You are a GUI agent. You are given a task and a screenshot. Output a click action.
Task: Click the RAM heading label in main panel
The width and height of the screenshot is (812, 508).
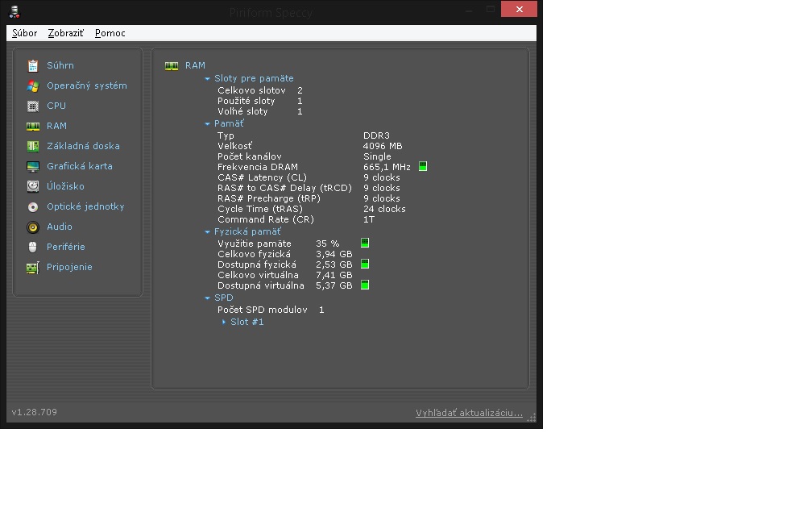click(195, 65)
